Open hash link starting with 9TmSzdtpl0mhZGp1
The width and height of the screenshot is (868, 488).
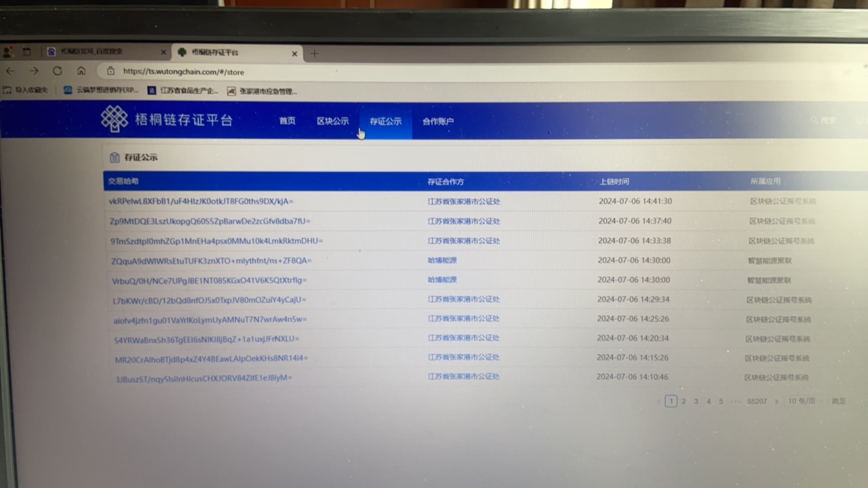click(217, 241)
